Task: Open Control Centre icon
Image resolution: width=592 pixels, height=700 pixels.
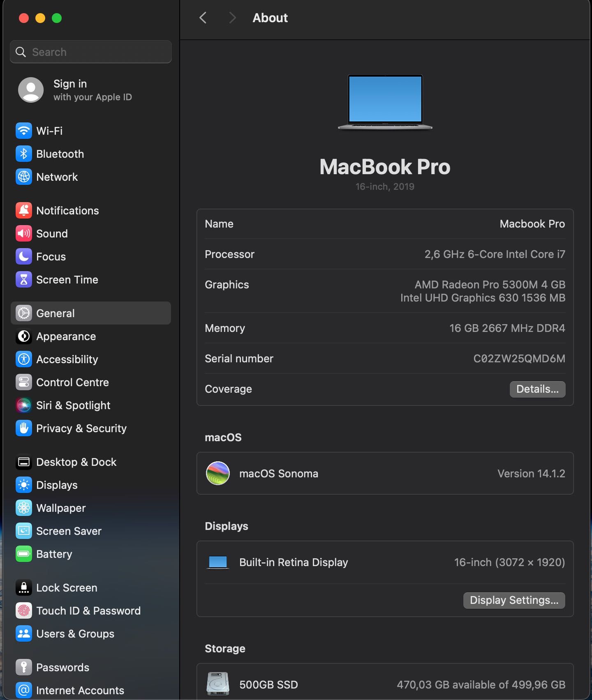Action: [x=24, y=382]
